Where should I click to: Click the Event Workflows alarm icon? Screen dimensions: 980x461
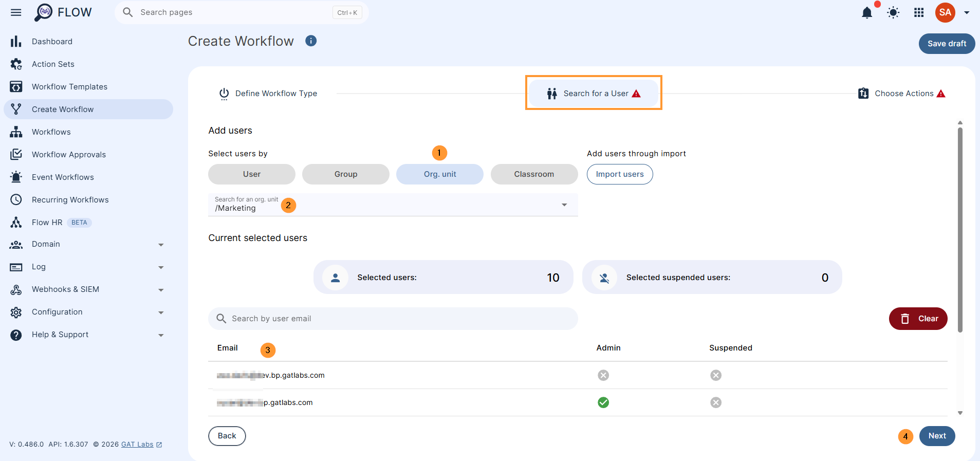(16, 177)
